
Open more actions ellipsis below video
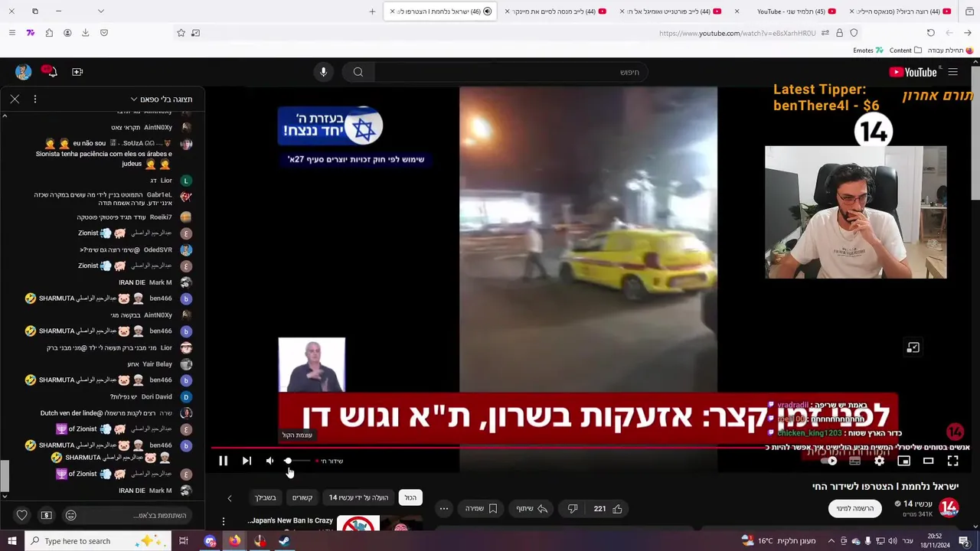pos(443,508)
